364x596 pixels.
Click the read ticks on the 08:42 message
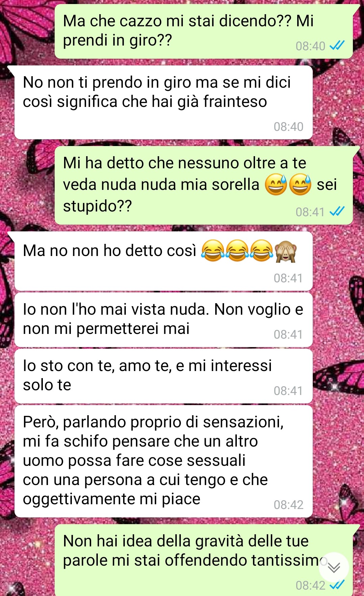pos(337,585)
